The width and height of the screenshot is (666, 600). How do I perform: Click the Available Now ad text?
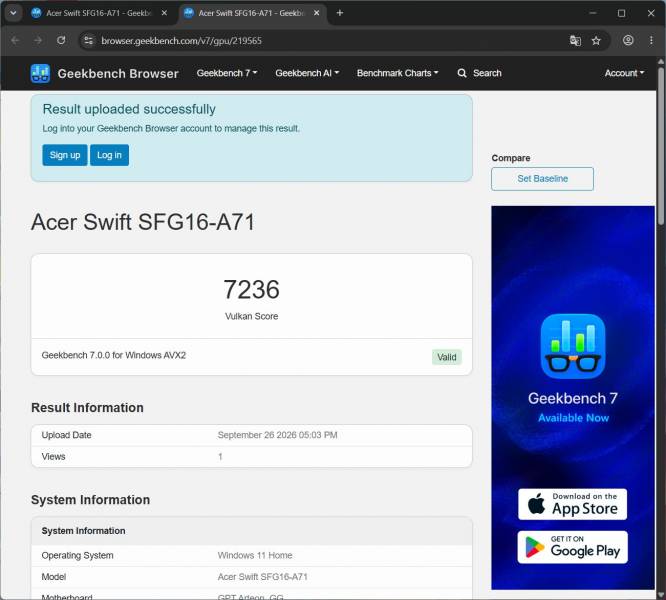[573, 418]
